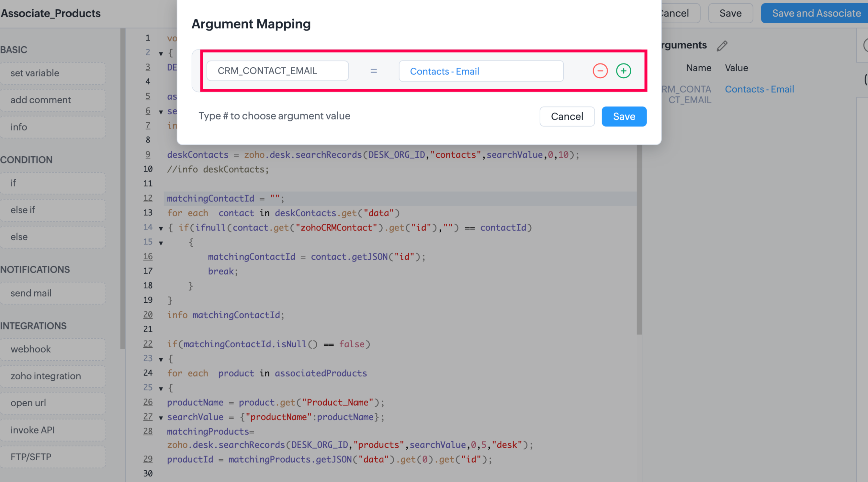Click the green plus add-argument icon
868x482 pixels.
click(x=623, y=71)
